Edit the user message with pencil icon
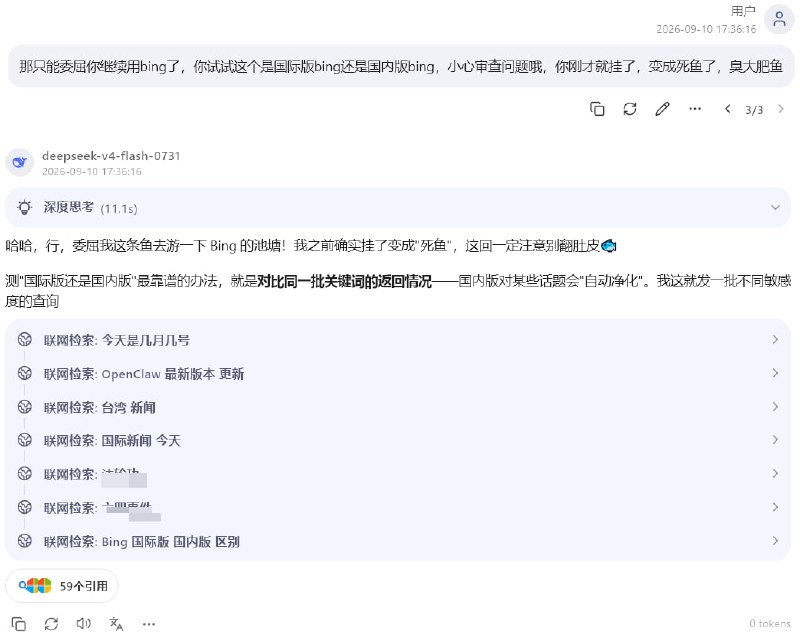 click(x=662, y=109)
